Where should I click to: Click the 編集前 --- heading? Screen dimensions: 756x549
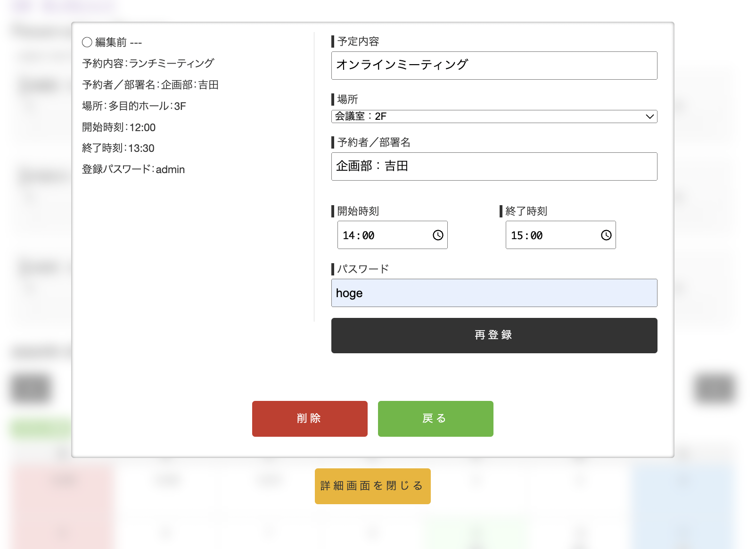pyautogui.click(x=112, y=42)
